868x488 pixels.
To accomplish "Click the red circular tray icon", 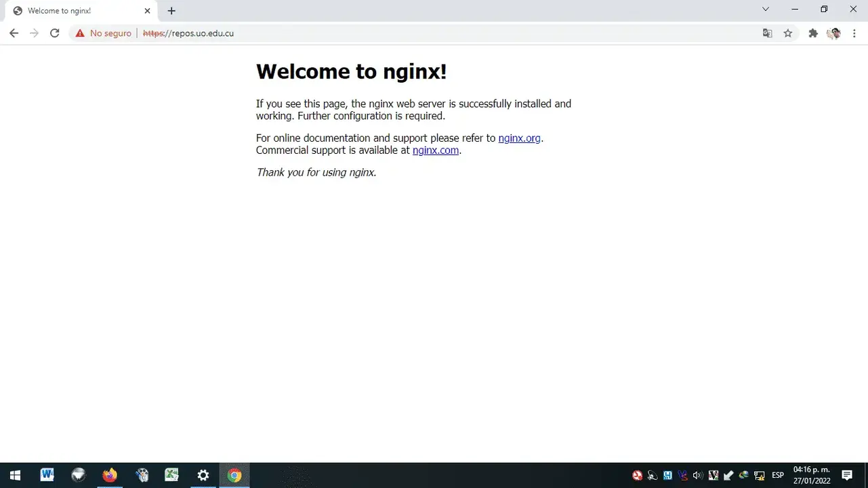I will [637, 476].
